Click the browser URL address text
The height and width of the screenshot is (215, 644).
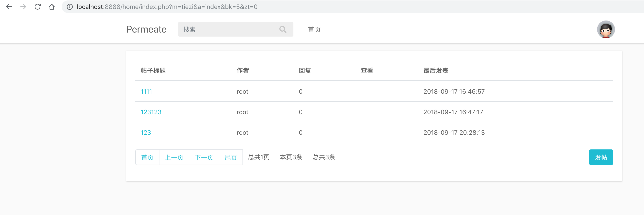[167, 7]
